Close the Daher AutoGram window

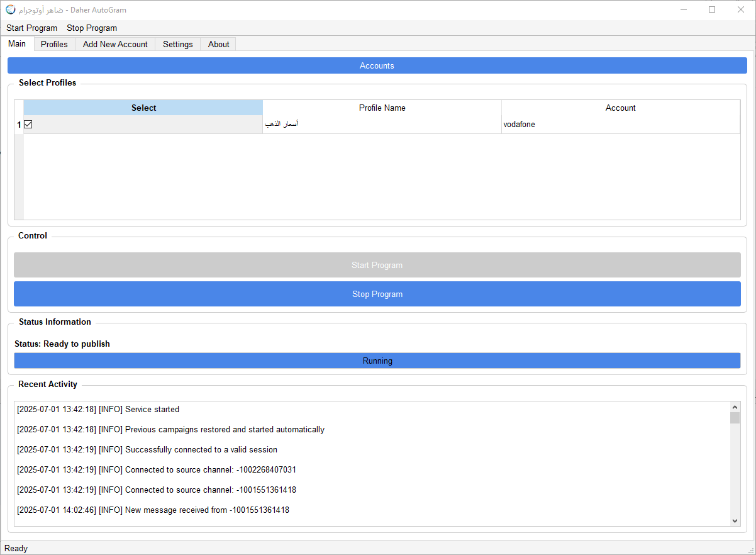pos(741,10)
